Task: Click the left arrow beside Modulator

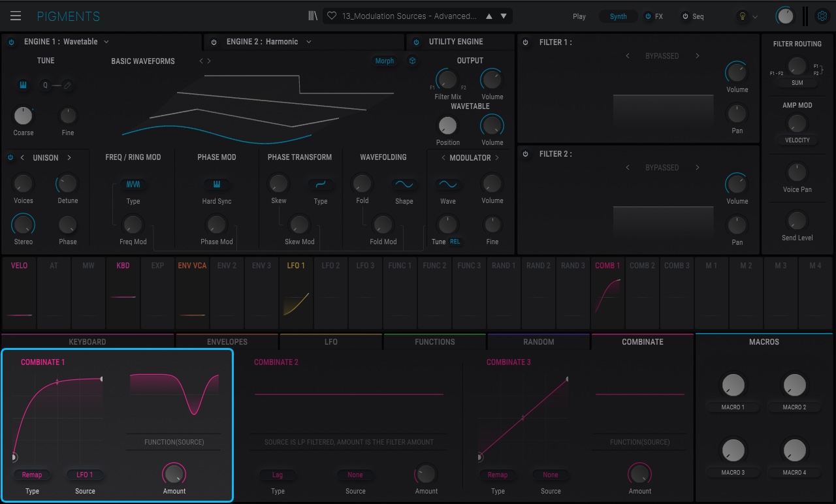Action: coord(443,157)
